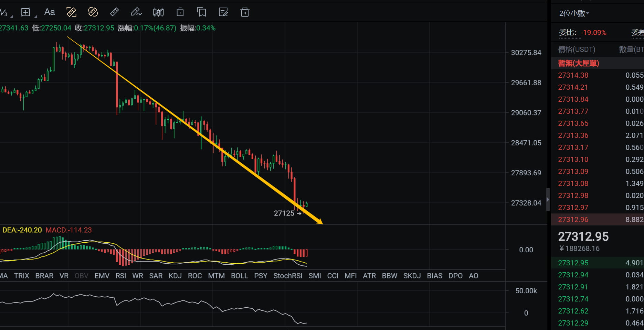
Task: Click the trash icon to delete drawings
Action: tap(245, 12)
